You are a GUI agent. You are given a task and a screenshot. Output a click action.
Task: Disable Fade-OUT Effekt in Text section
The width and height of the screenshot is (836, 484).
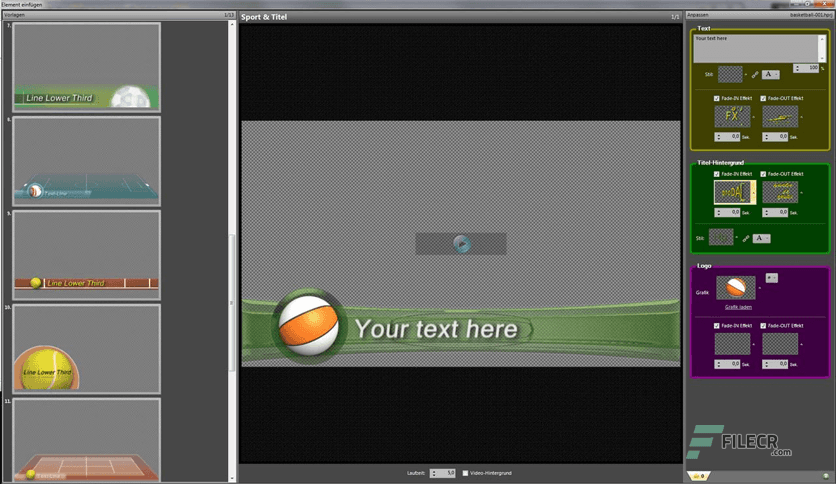[x=763, y=99]
